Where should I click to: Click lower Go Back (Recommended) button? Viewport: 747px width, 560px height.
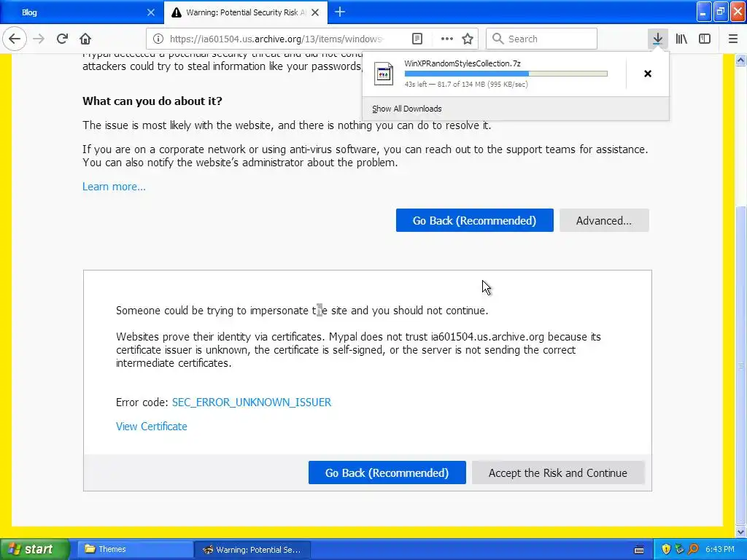pos(387,472)
